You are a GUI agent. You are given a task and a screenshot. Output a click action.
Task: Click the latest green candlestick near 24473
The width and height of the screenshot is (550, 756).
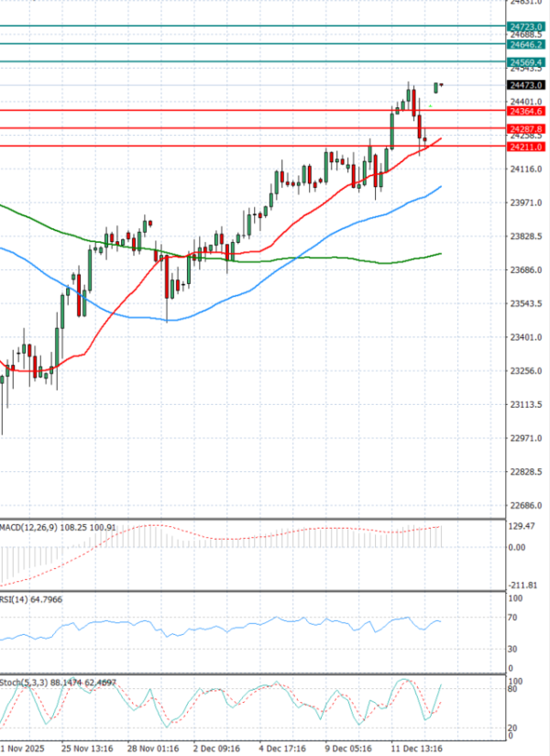point(437,87)
